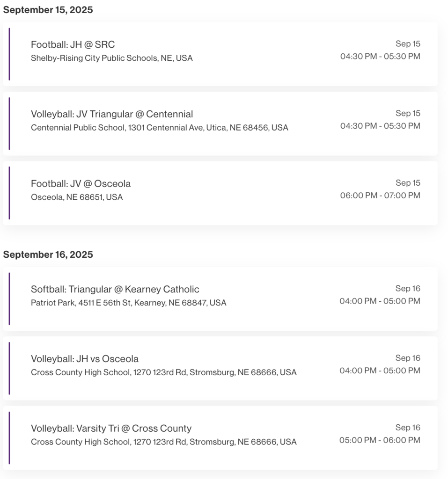Click the 05:00 PM - 06:00 PM time
Screen dimensions: 448x479
pos(380,440)
